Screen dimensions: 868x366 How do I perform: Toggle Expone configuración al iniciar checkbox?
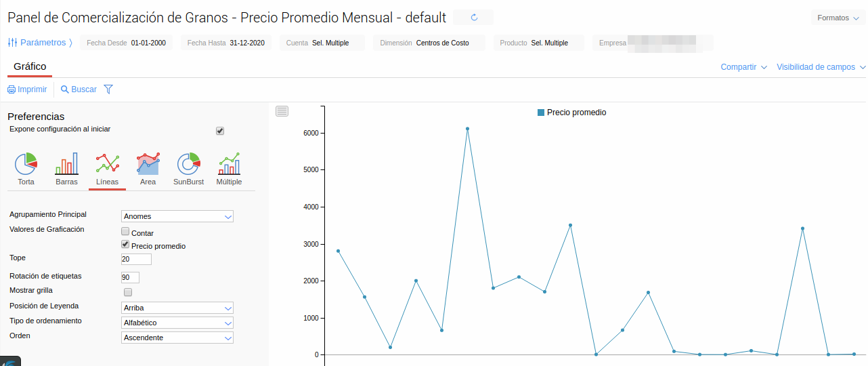220,131
